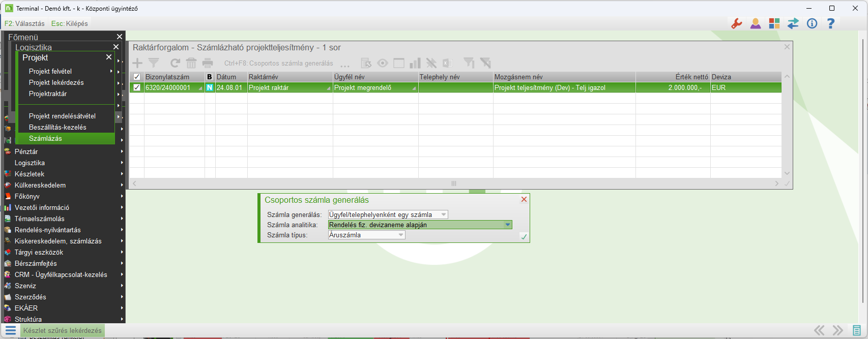Viewport: 868px width, 339px height.
Task: Open the Projektraktár menu item
Action: [x=66, y=94]
